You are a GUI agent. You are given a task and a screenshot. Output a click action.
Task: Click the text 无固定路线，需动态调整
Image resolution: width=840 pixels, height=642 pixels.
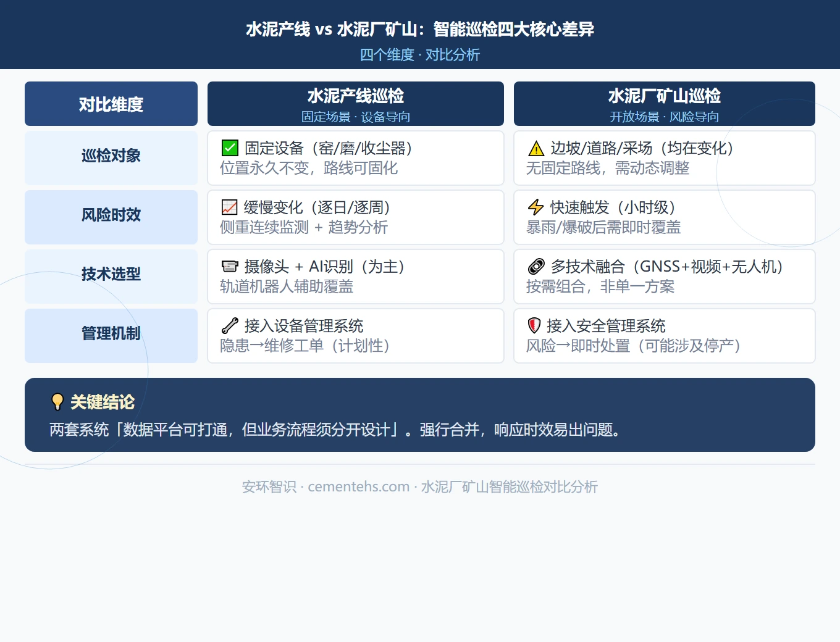click(608, 168)
